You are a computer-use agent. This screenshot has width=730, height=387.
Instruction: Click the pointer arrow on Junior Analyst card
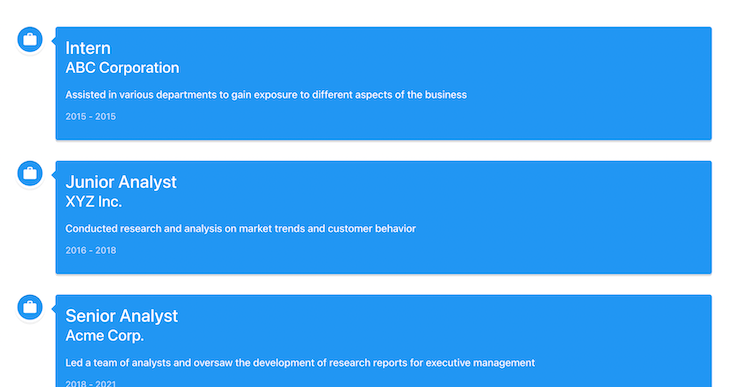click(54, 174)
